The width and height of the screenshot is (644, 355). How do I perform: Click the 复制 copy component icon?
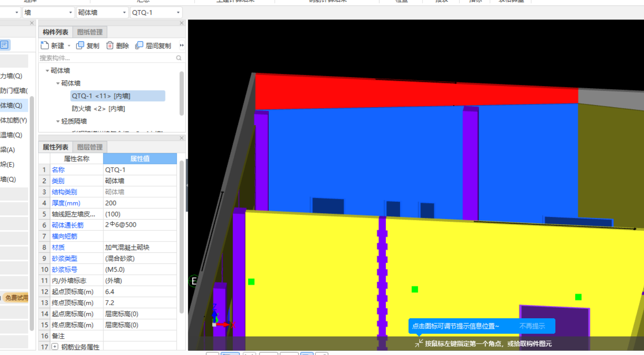point(80,45)
